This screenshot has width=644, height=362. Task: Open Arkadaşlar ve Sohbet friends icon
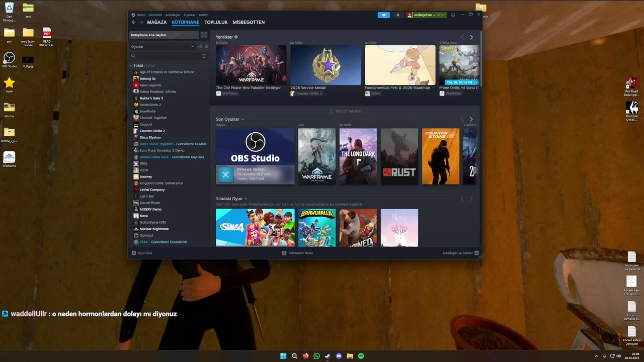[x=476, y=253]
